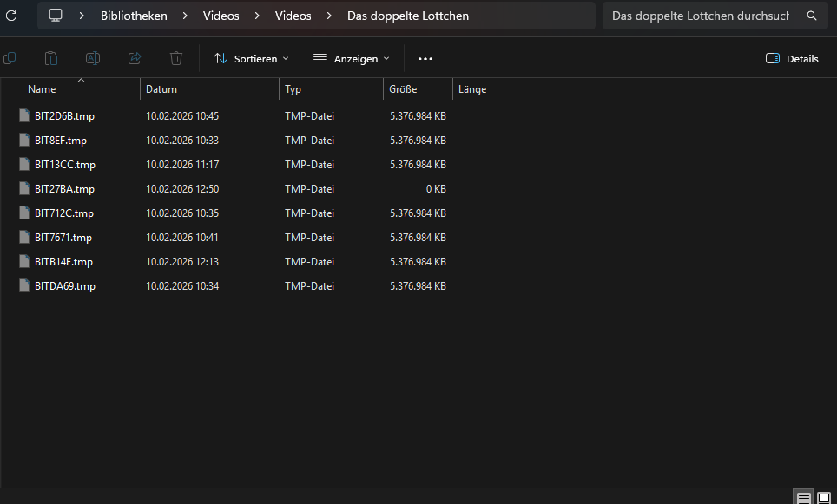Switch to details list view in the status bar
The width and height of the screenshot is (837, 504).
point(804,498)
